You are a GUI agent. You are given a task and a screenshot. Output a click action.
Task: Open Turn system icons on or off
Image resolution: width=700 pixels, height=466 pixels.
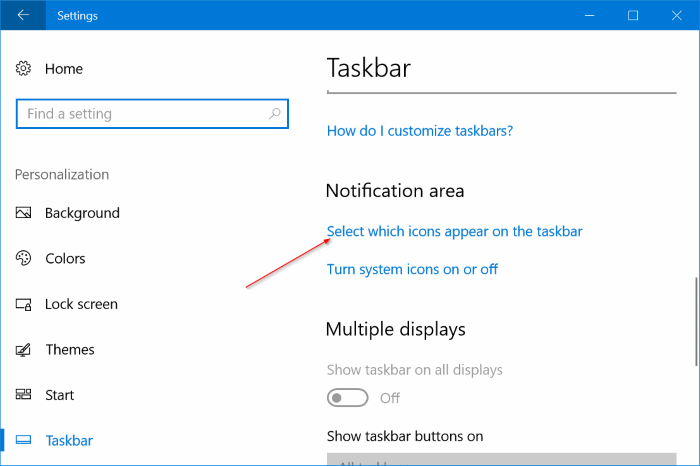412,269
